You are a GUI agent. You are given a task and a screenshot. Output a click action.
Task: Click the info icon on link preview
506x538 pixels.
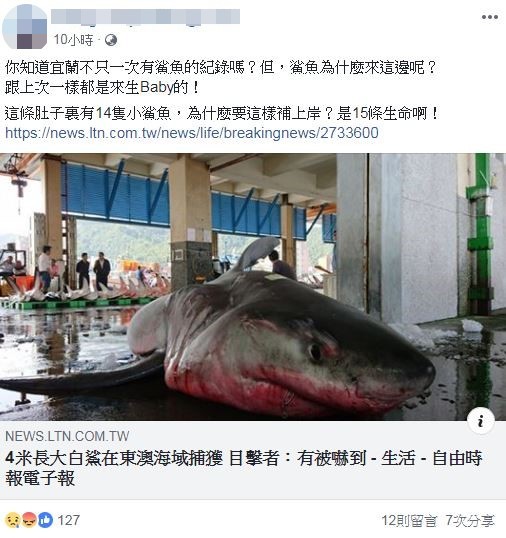[481, 421]
